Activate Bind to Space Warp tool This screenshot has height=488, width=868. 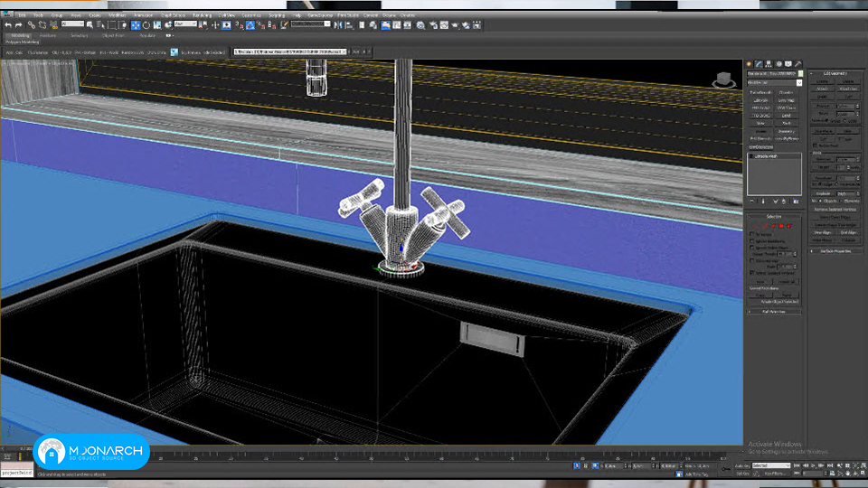53,25
